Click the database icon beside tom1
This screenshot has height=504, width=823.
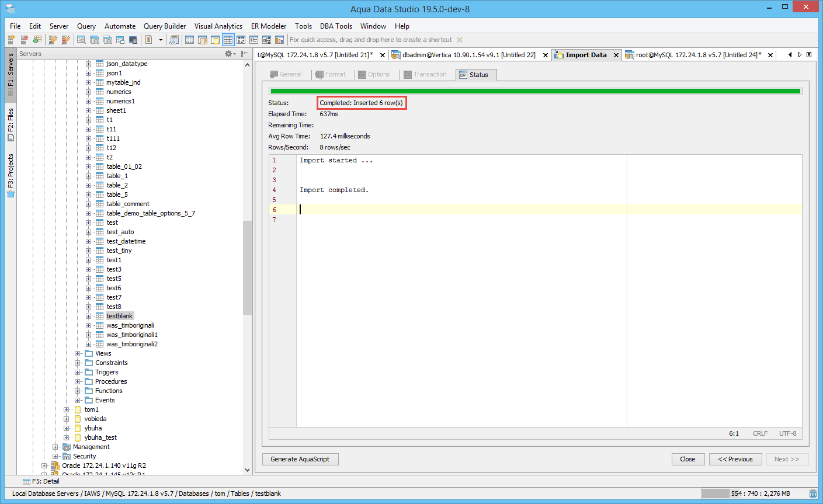click(x=78, y=409)
